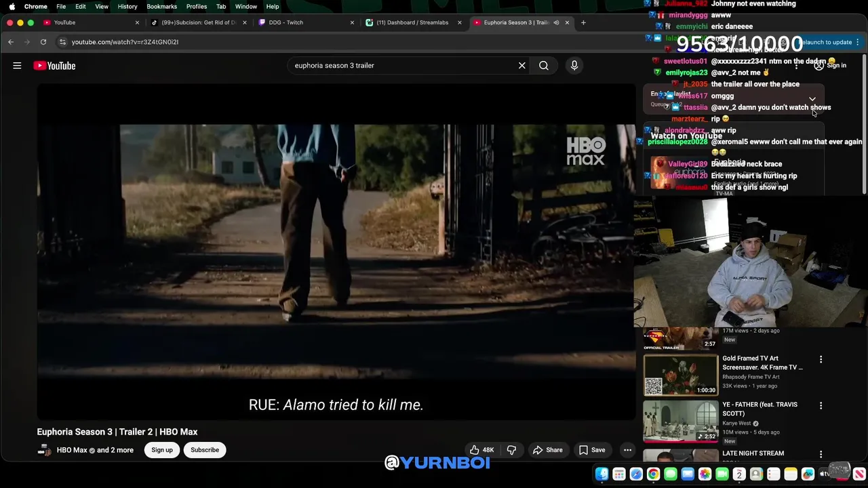Close the Dashboard / Streamlabs tab
Viewport: 868px width, 488px height.
[x=459, y=22]
